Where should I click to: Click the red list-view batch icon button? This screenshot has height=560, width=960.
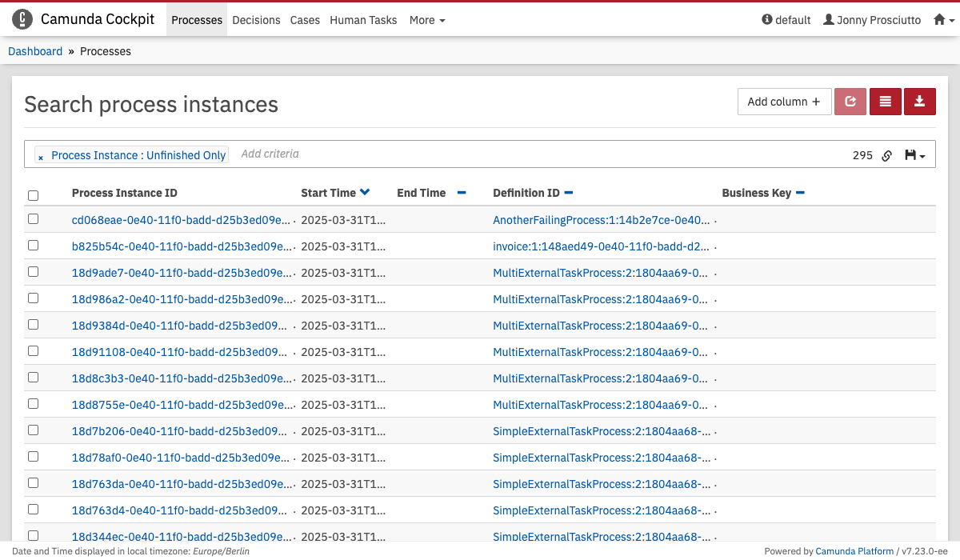click(885, 102)
